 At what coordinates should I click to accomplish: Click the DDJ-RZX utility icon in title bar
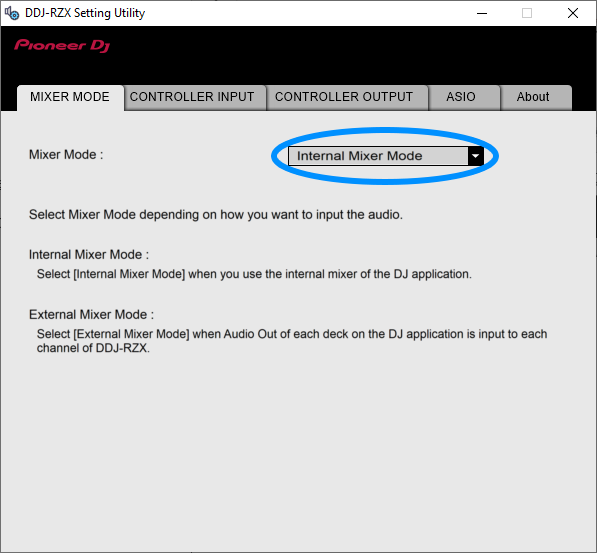coord(12,13)
